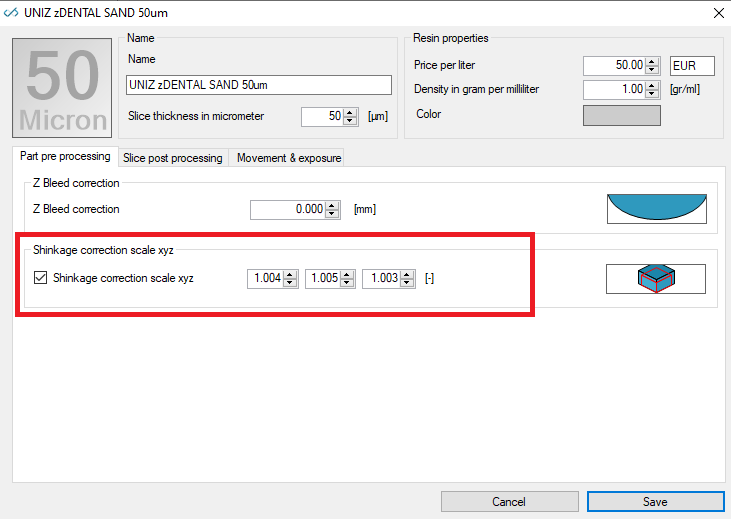Click the Z Bleed correction value field

(x=288, y=209)
